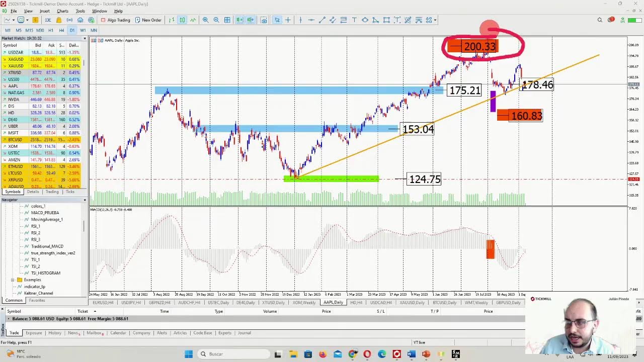Open the EURUSD,H4 chart tab

[103, 303]
